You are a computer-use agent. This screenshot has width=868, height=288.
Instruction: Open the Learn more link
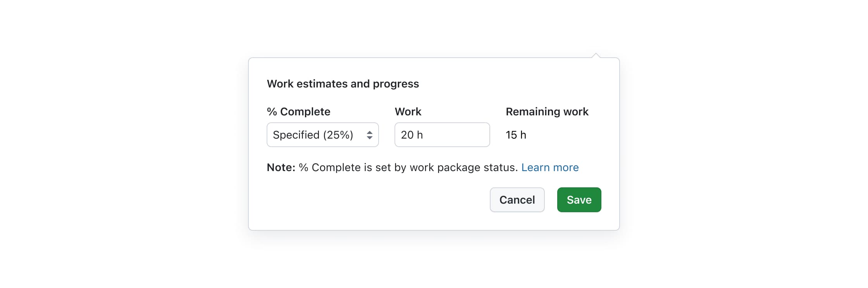pyautogui.click(x=550, y=167)
